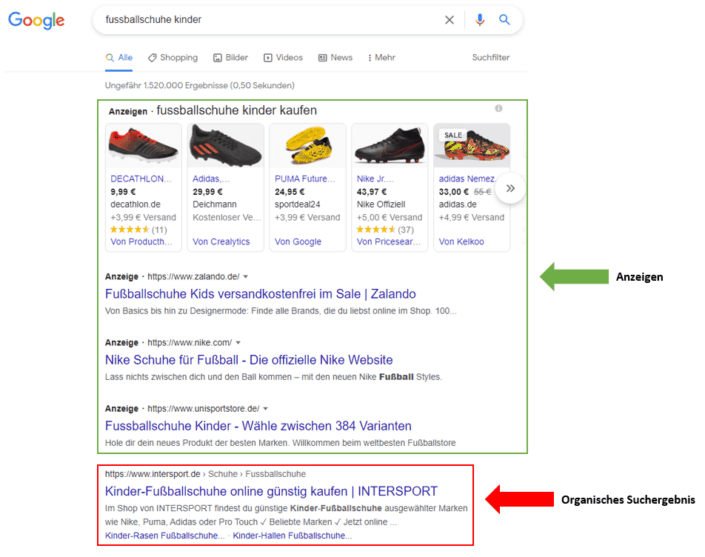Click the PUMA Future product title
705x557 pixels.
pos(305,179)
